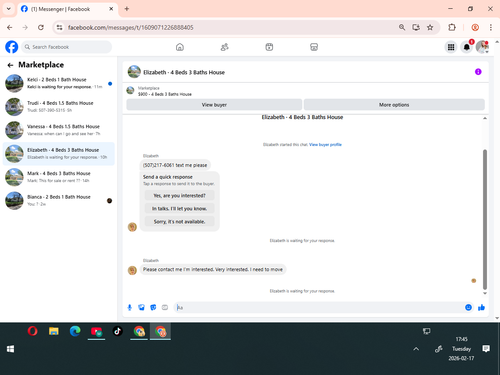Open the Windows Start menu
Viewport: 500px width, 375px height.
pyautogui.click(x=10, y=349)
